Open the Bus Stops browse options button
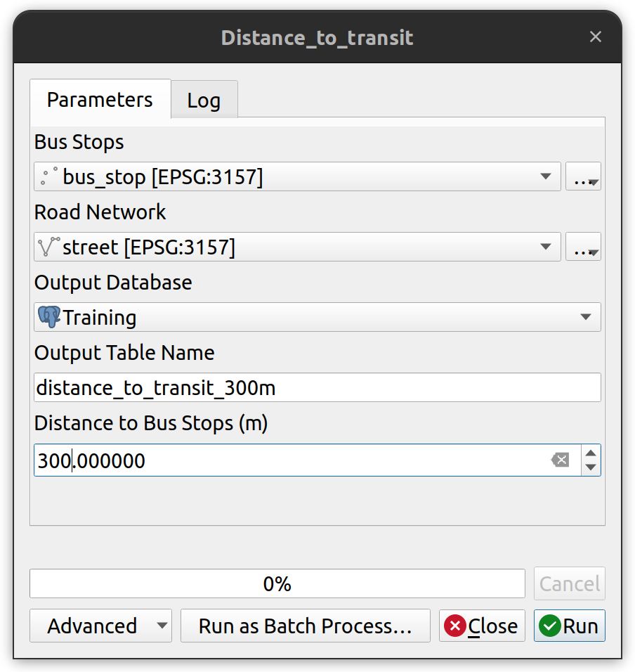The image size is (635, 672). 583,176
